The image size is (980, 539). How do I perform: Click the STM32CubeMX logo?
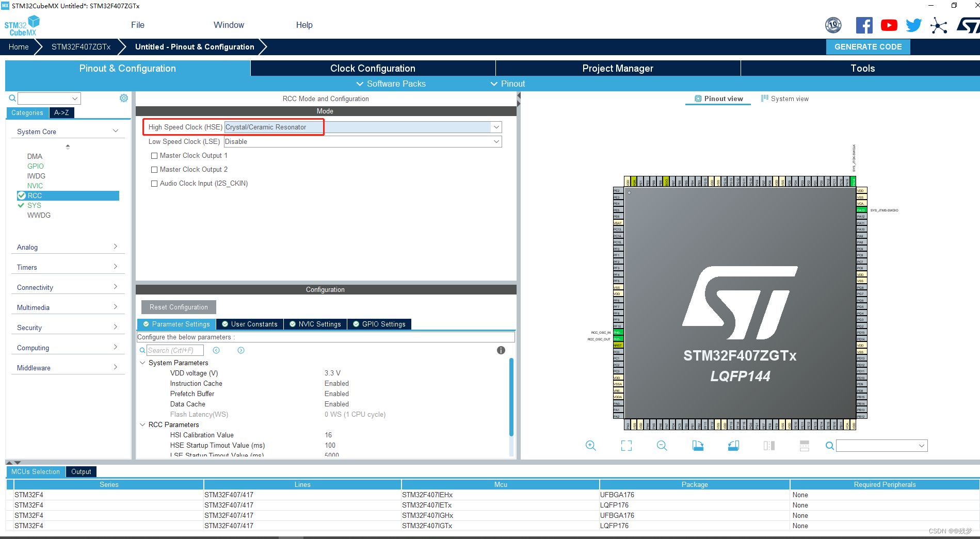(x=22, y=26)
